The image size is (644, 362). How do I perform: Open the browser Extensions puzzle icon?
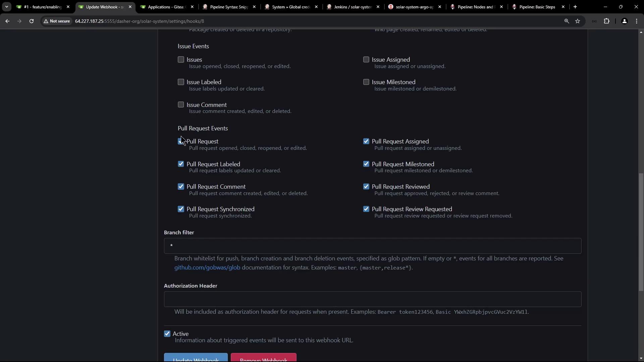click(607, 21)
